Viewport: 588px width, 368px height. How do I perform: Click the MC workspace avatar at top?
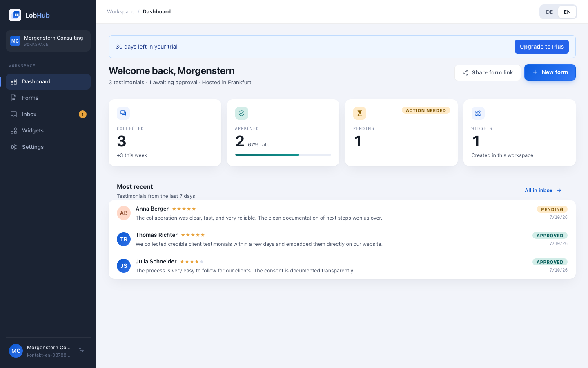pos(15,41)
